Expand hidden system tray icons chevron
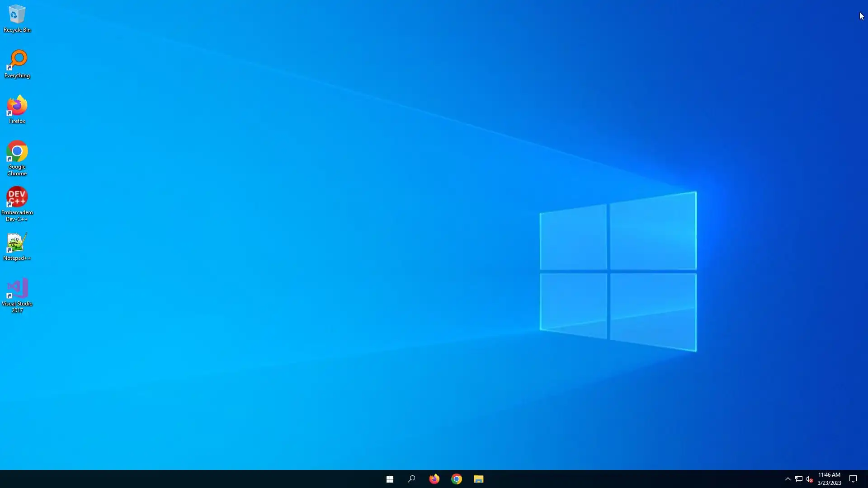Screen dimensions: 868x488 point(788,479)
